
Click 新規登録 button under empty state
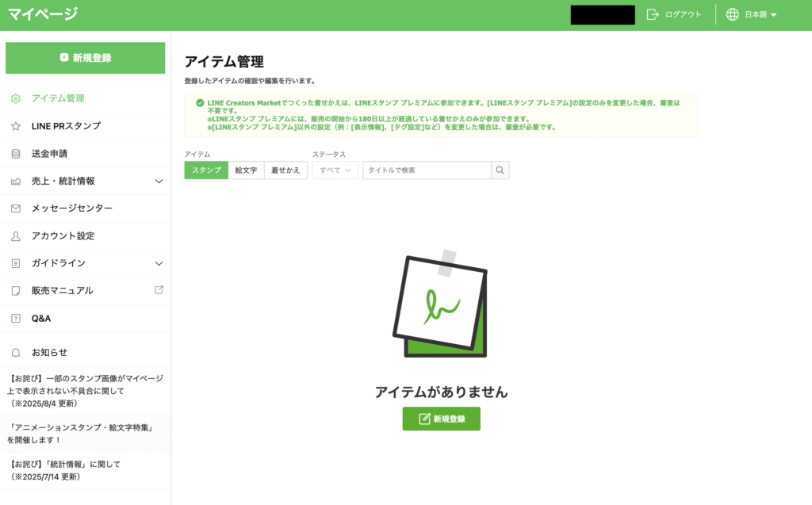441,419
